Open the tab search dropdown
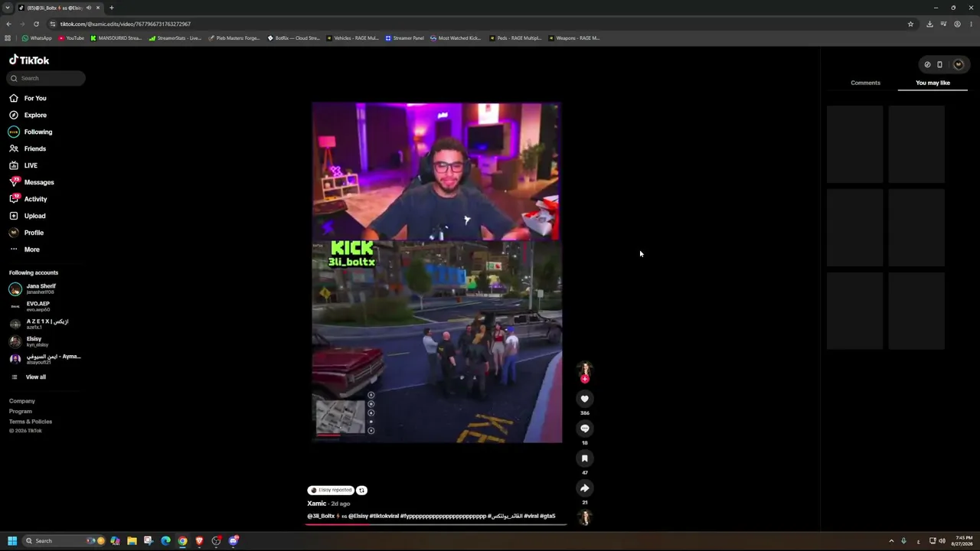980x551 pixels. click(8, 8)
